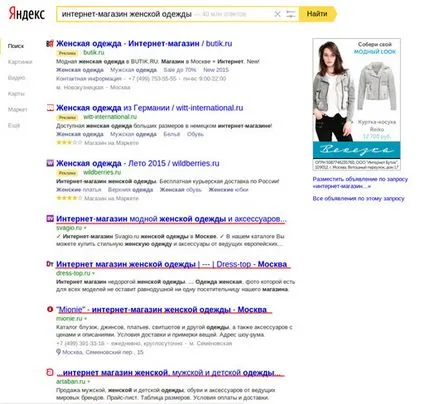Switch to the Видео tab
The height and width of the screenshot is (404, 434).
(x=16, y=78)
